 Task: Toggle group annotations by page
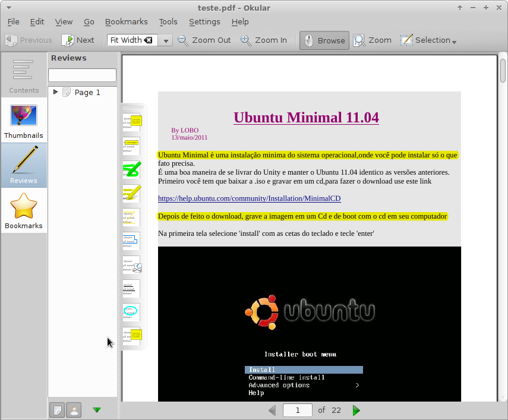tap(57, 410)
